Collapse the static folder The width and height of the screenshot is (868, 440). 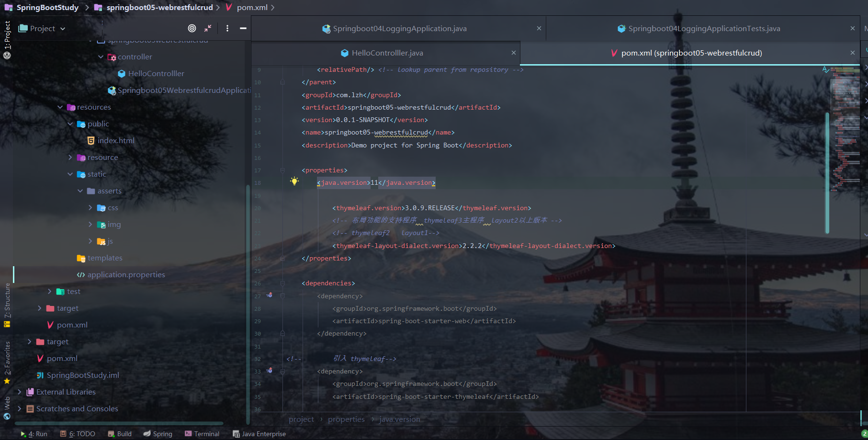(x=70, y=174)
